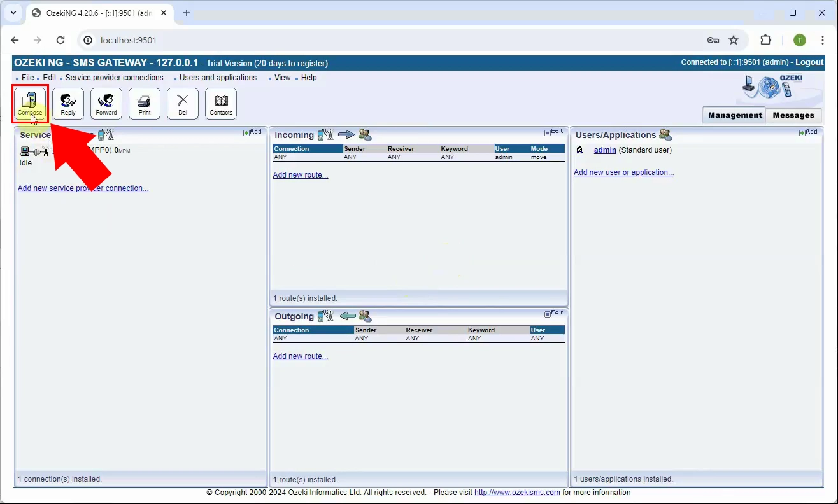This screenshot has height=504, width=838.
Task: Click the Logout link
Action: point(809,62)
